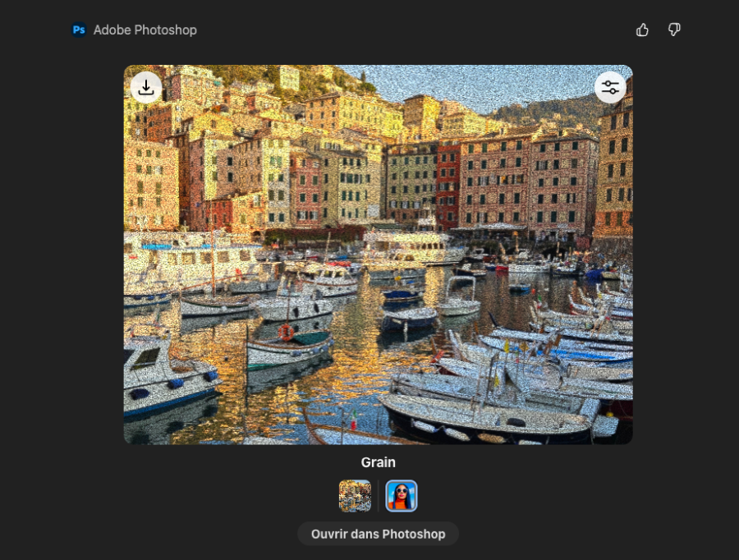739x560 pixels.
Task: Open edited result in Photoshop app
Action: (x=378, y=534)
